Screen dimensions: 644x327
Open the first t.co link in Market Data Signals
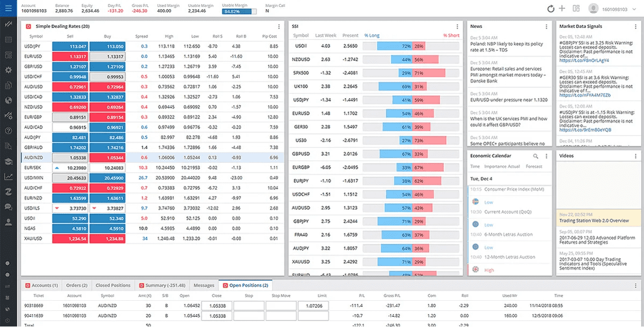(x=585, y=61)
